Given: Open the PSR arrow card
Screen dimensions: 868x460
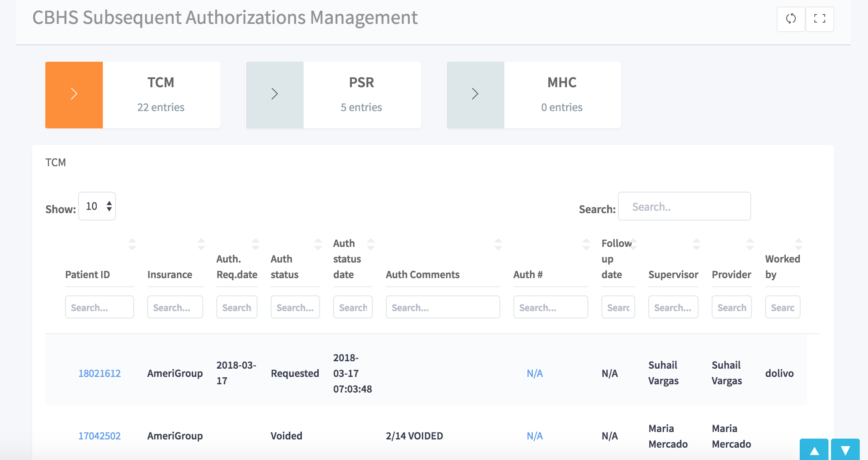Looking at the screenshot, I should [275, 95].
